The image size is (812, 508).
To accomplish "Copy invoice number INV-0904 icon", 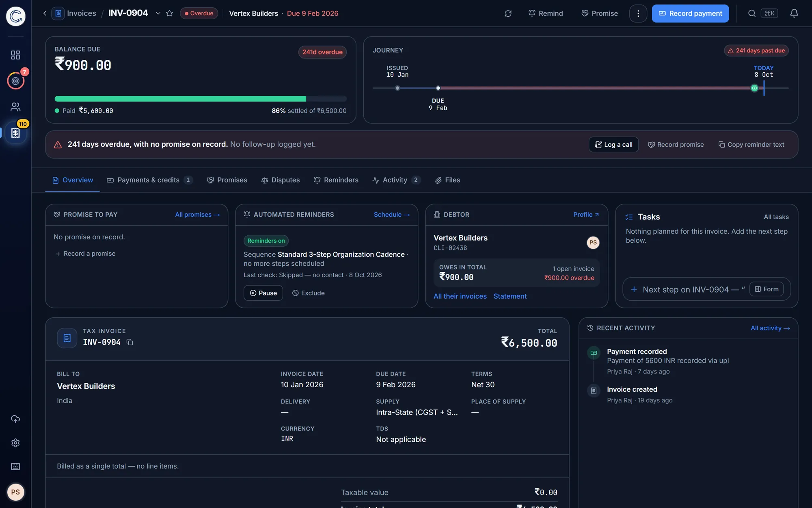I will coord(130,342).
